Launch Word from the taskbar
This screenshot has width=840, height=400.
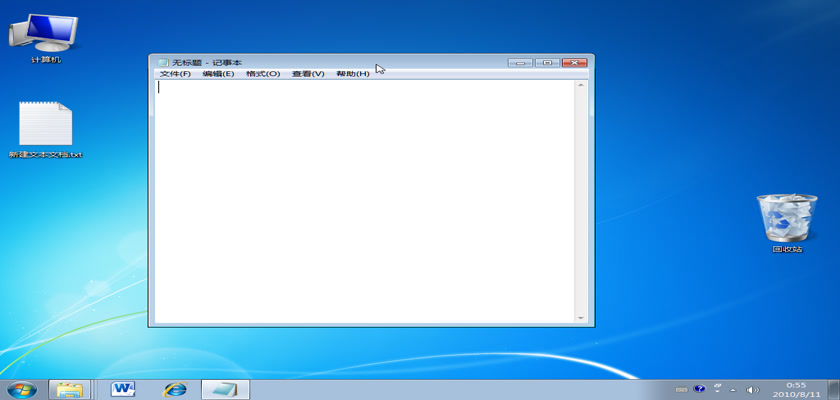click(x=123, y=388)
